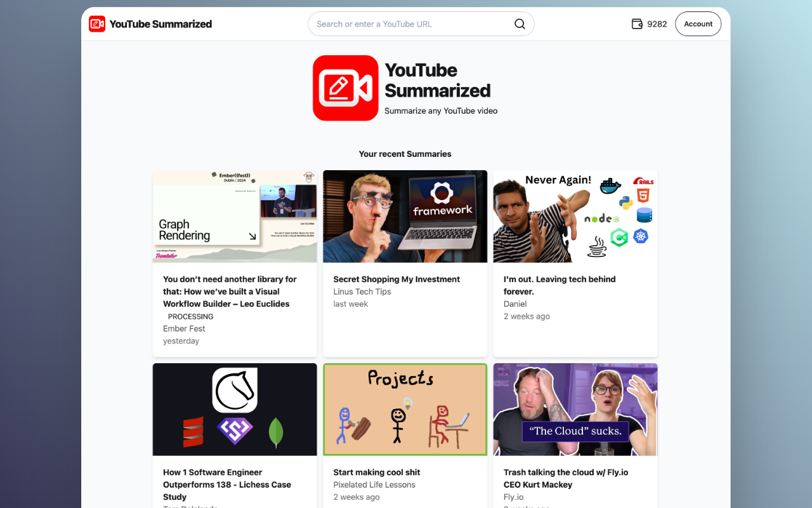Click the YouTube URL search field
The image size is (812, 508).
[406, 23]
